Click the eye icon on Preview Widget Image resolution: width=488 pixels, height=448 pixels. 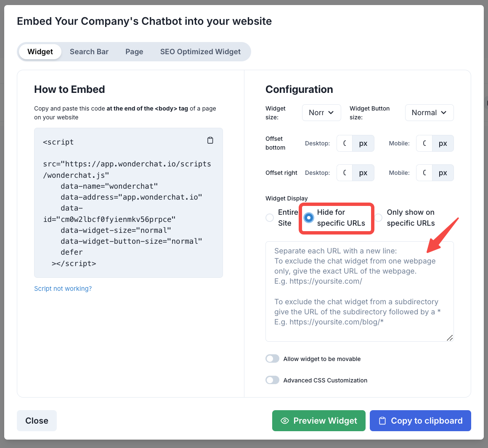coord(285,421)
